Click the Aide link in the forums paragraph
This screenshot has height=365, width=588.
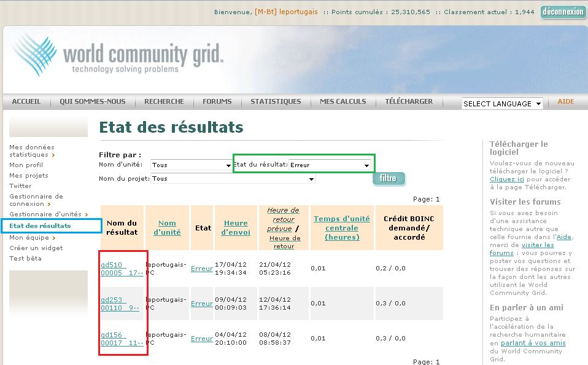coord(564,237)
